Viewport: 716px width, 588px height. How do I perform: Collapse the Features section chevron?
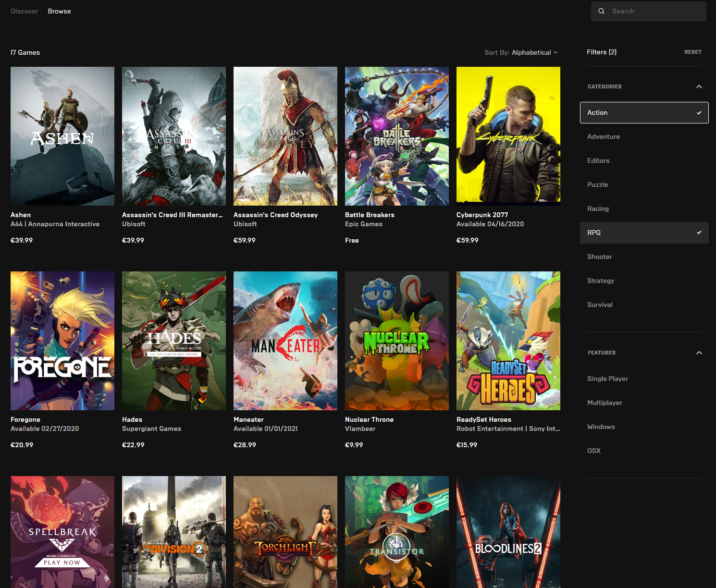point(699,353)
